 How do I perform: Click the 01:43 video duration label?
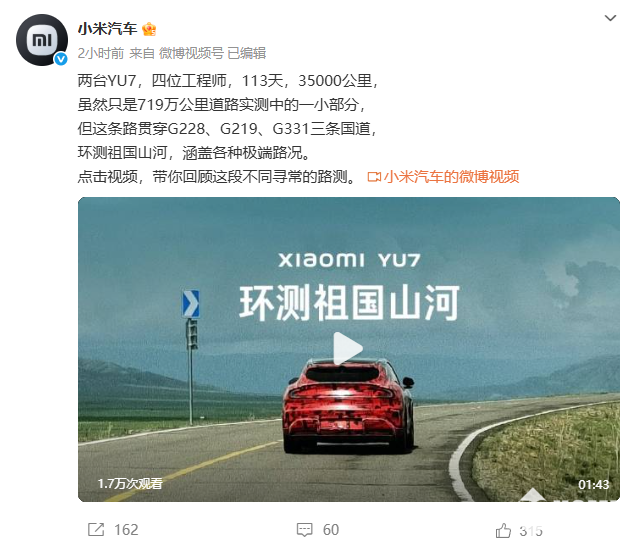tap(594, 484)
